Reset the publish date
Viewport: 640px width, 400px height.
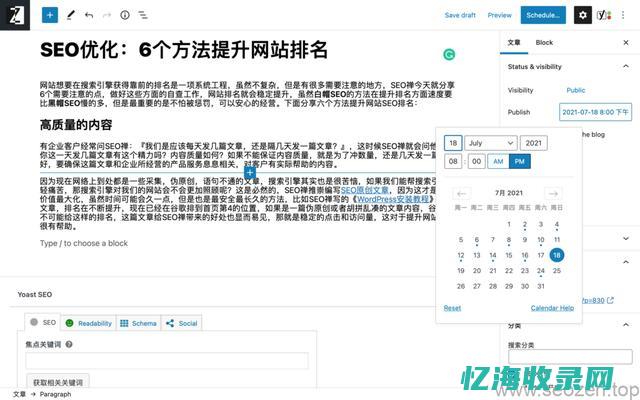click(452, 308)
